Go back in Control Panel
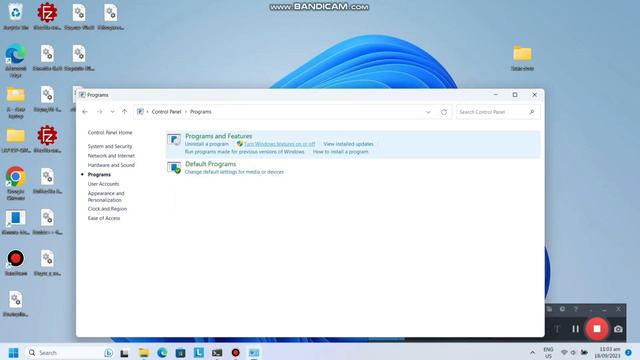Screen dimensions: 640x360 85,112
